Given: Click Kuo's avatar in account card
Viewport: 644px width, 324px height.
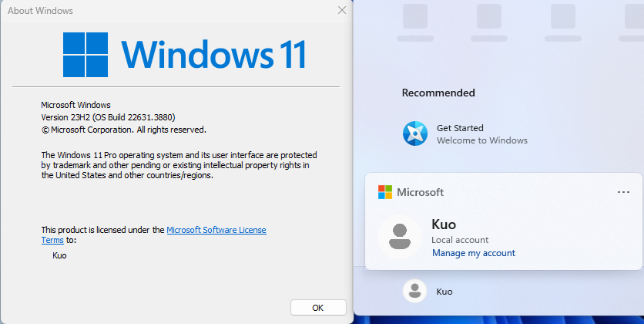Looking at the screenshot, I should tap(400, 237).
